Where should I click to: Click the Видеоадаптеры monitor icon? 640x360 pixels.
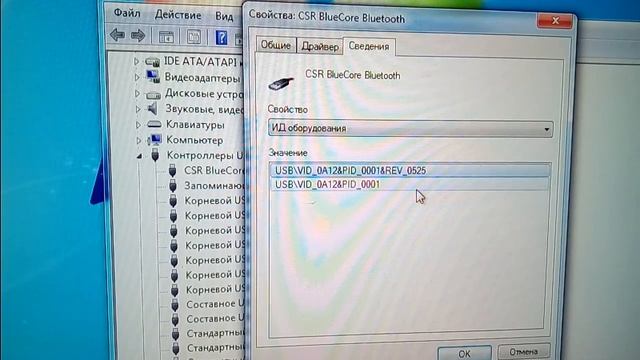153,77
